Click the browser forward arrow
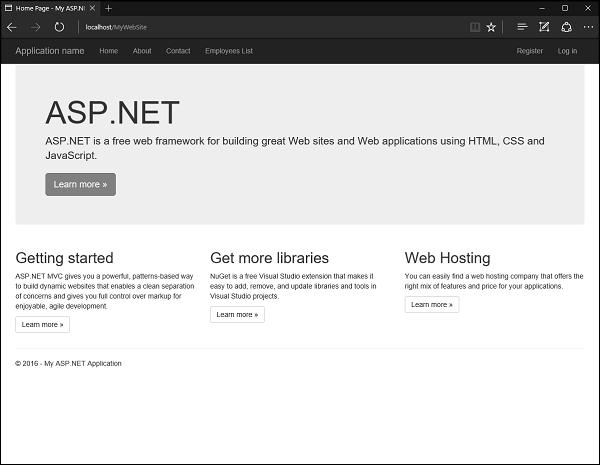Image resolution: width=600 pixels, height=465 pixels. 36,27
